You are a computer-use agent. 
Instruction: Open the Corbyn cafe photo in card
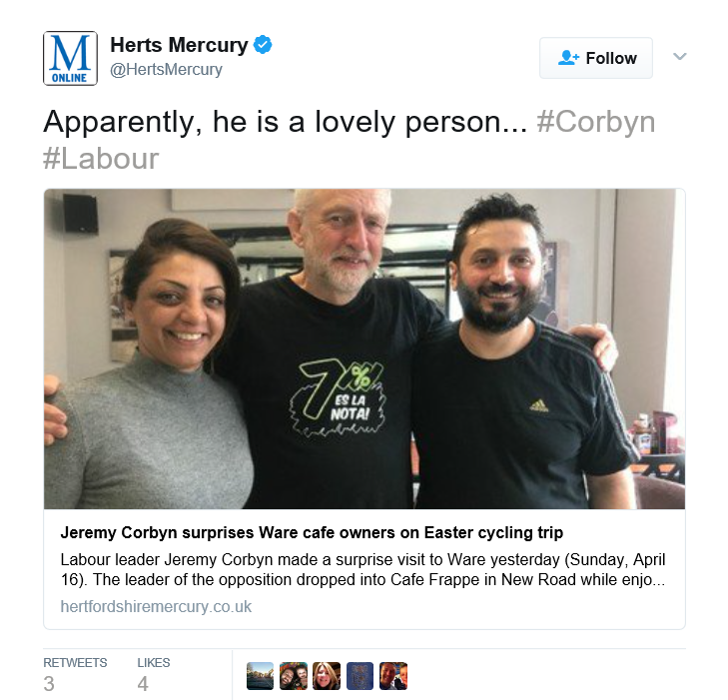(364, 350)
